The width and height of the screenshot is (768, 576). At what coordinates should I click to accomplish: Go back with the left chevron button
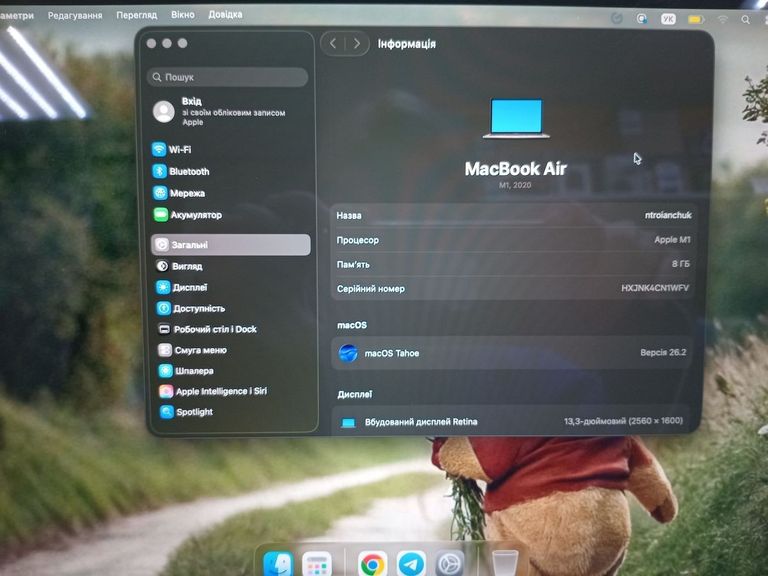[x=333, y=44]
